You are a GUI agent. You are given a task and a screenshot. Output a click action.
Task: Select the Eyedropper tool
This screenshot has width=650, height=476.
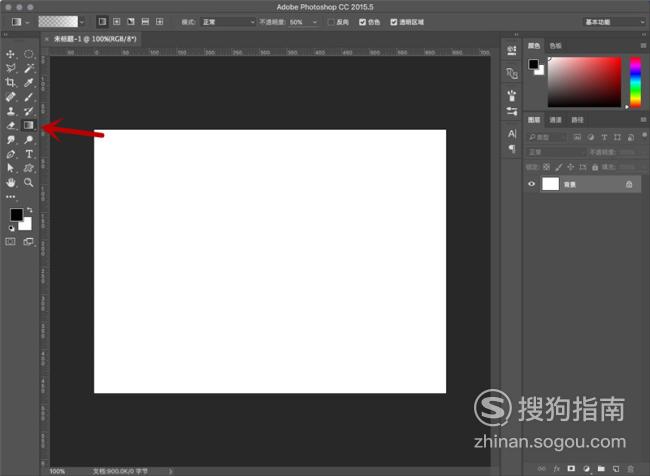click(x=29, y=83)
